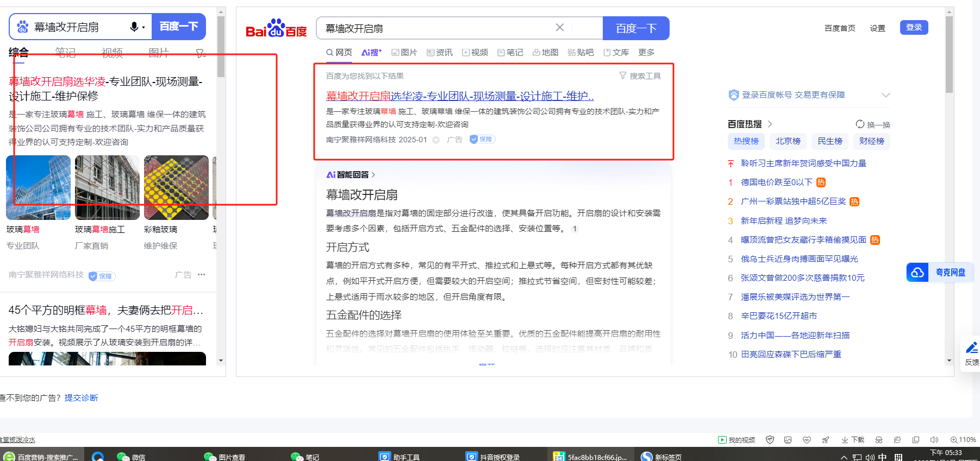Click the shield icon next to 登录百度帐号

tap(734, 95)
